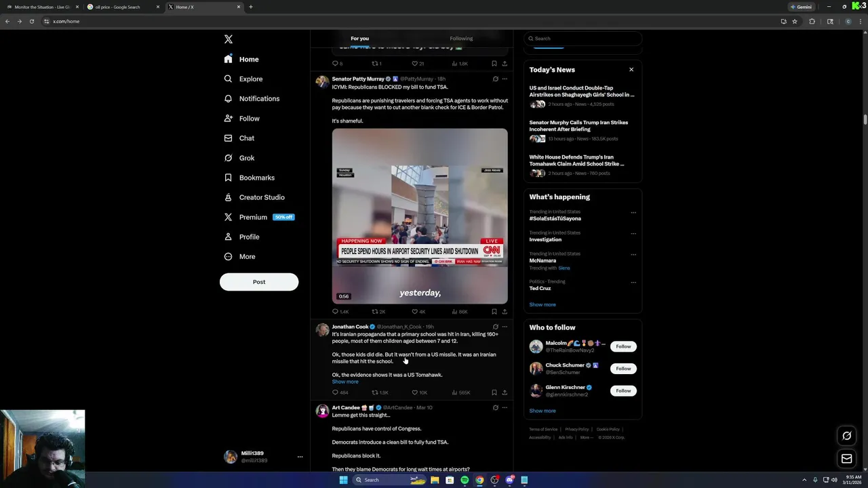Follow Glenn Kirschner
This screenshot has height=488, width=868.
pos(623,390)
